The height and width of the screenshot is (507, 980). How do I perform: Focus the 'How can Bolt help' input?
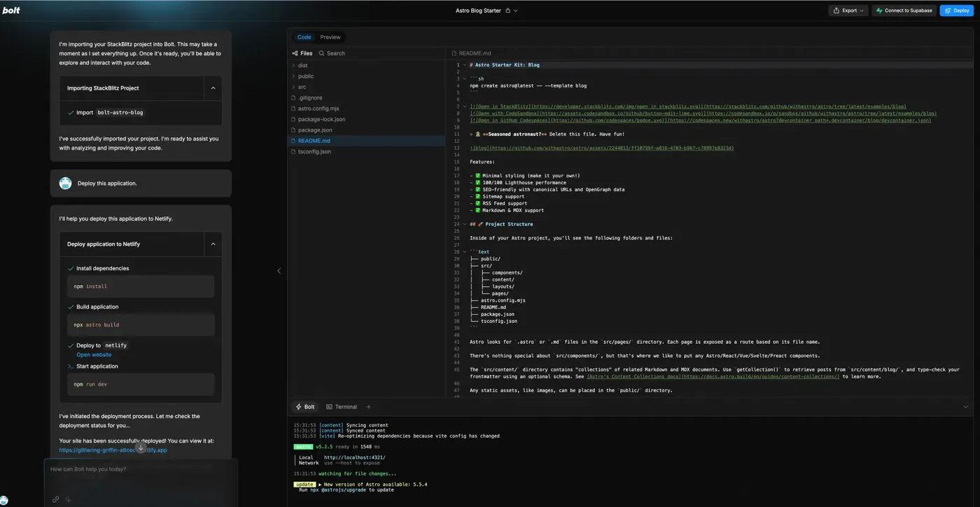140,469
